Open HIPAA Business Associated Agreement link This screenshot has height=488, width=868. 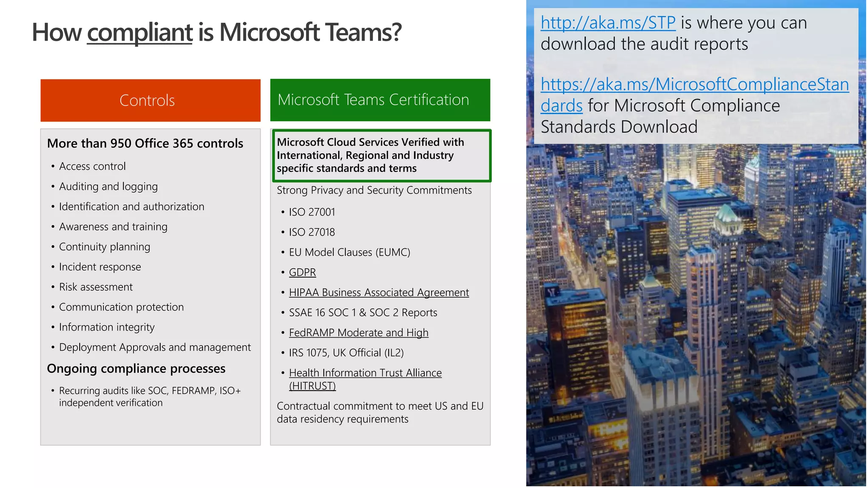tap(379, 292)
